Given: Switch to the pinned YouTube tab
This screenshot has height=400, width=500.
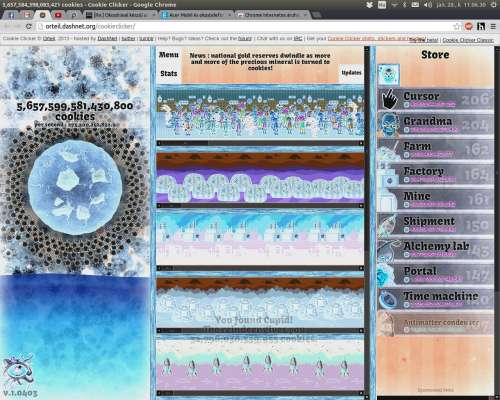Looking at the screenshot, I should click(58, 15).
